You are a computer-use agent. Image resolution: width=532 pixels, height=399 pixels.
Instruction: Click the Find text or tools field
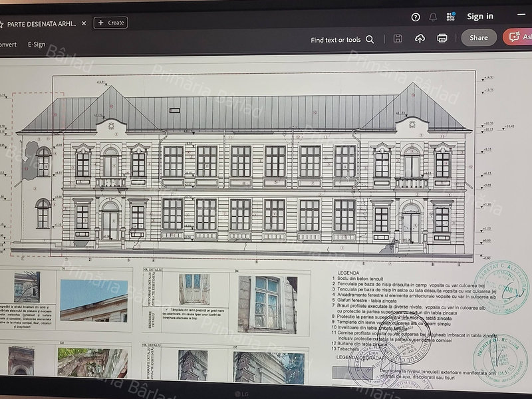[x=336, y=40]
